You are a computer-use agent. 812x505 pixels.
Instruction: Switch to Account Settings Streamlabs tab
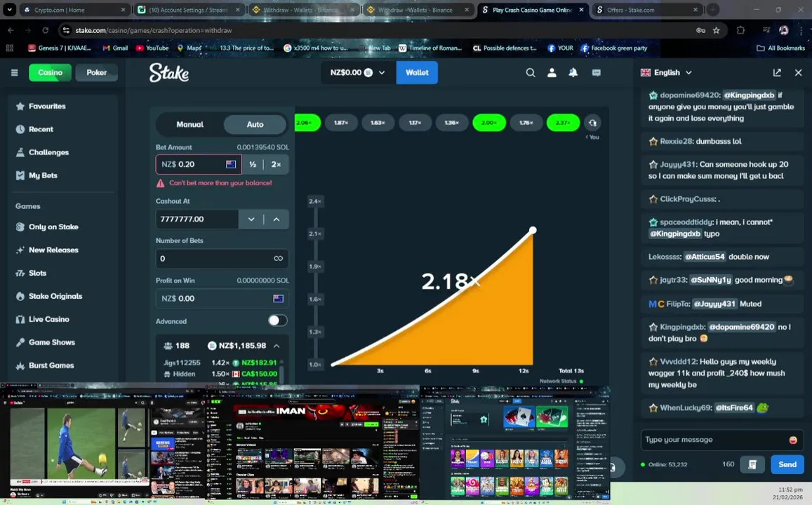(189, 10)
